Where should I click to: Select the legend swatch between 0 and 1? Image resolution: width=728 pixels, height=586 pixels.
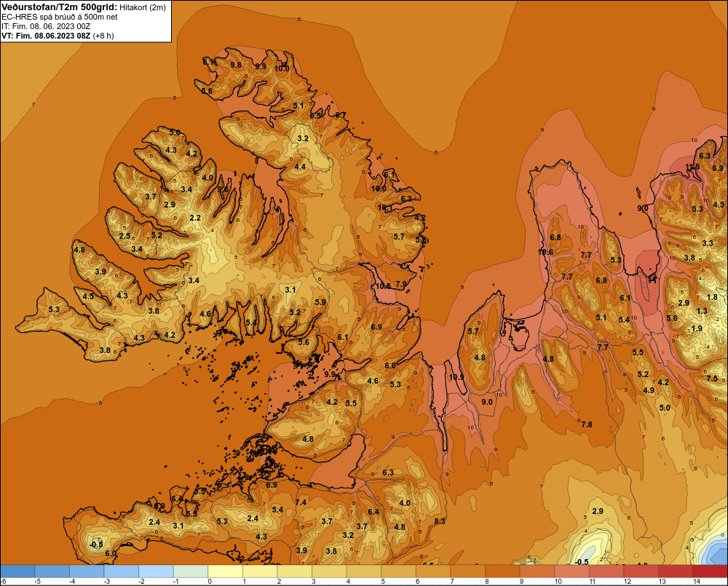click(225, 571)
